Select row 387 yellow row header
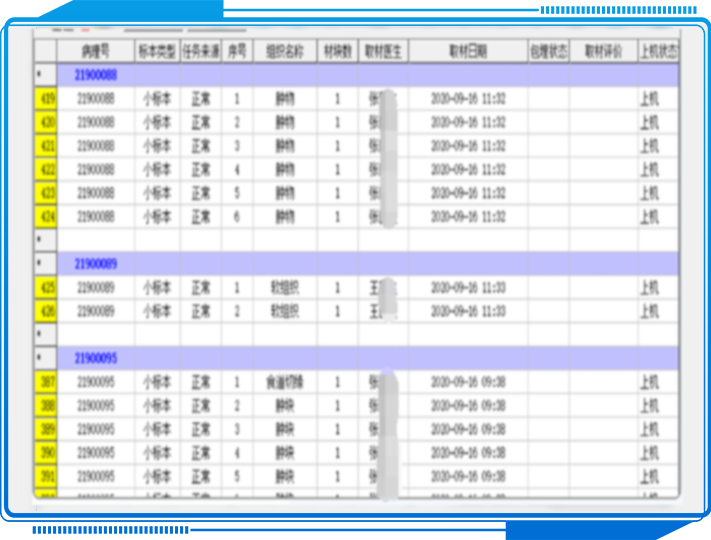 [46, 382]
